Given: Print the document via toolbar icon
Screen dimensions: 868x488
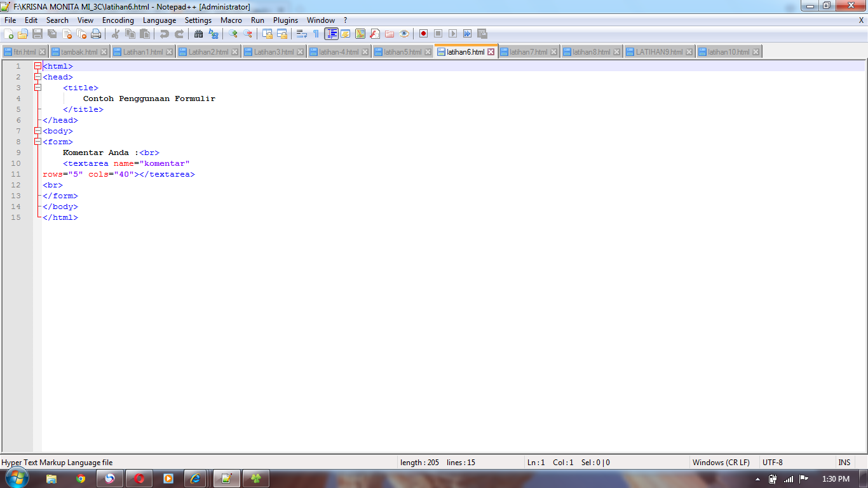Looking at the screenshot, I should point(95,34).
